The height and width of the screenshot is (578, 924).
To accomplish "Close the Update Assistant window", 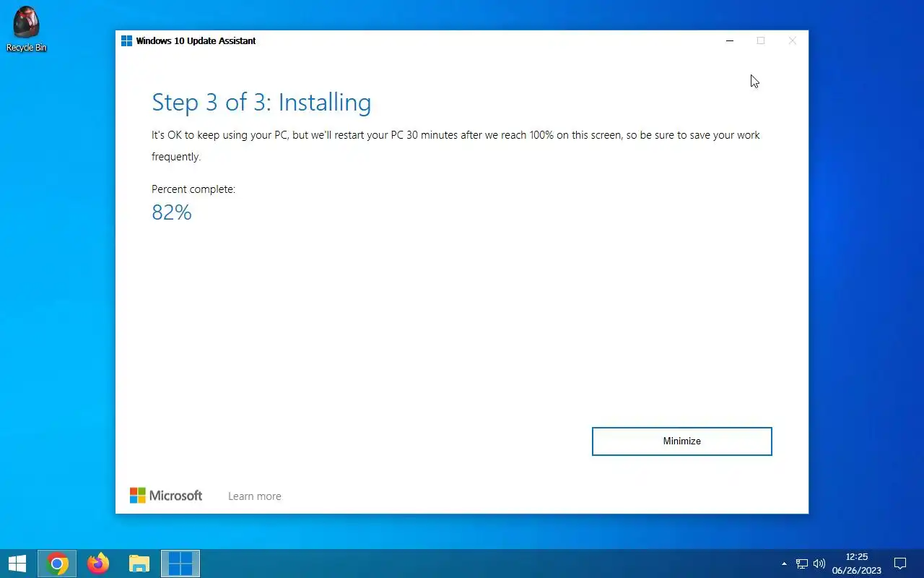I will (x=792, y=41).
